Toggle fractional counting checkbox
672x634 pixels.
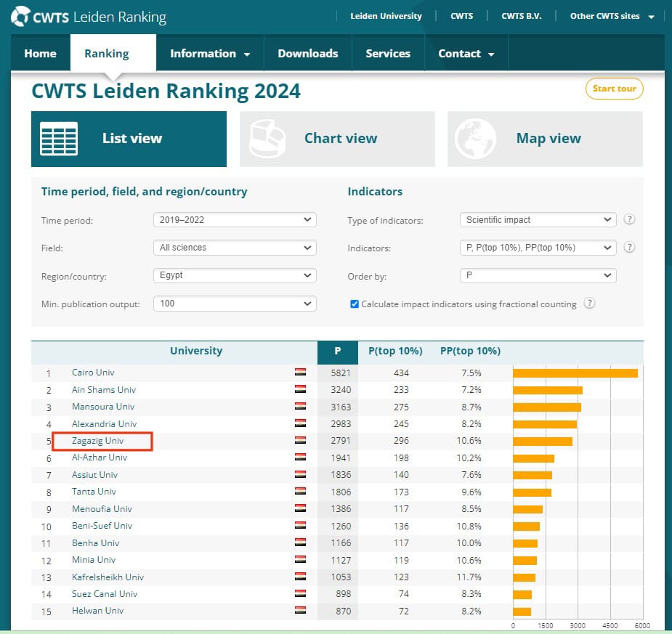[x=355, y=304]
